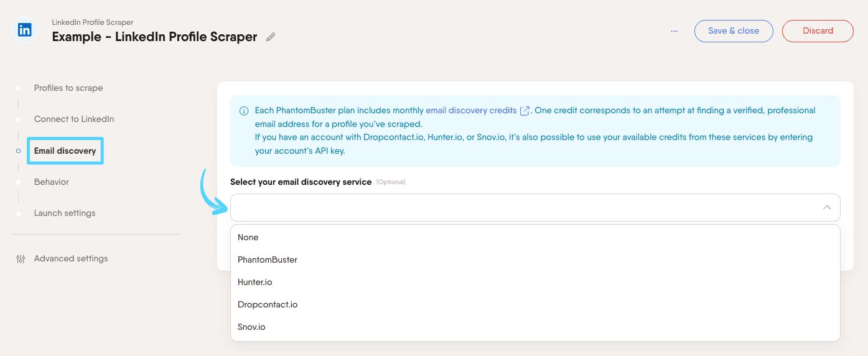Click external link icon beside email discovery credits
This screenshot has height=356, width=868.
(x=525, y=111)
